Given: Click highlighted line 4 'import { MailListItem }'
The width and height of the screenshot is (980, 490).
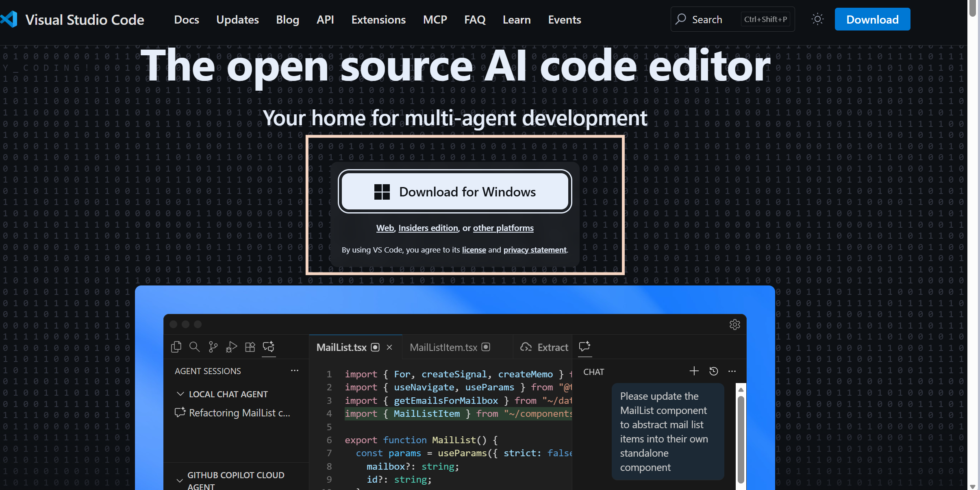Looking at the screenshot, I should (x=458, y=414).
